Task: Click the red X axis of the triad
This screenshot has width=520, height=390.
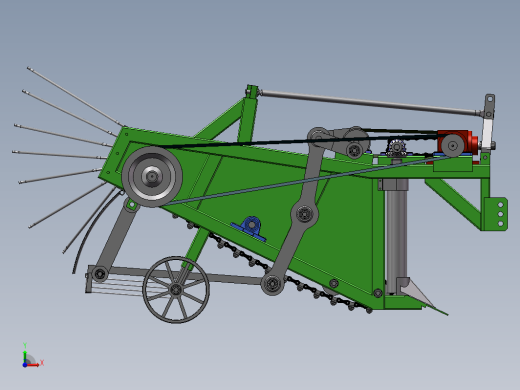Action: tap(34, 364)
